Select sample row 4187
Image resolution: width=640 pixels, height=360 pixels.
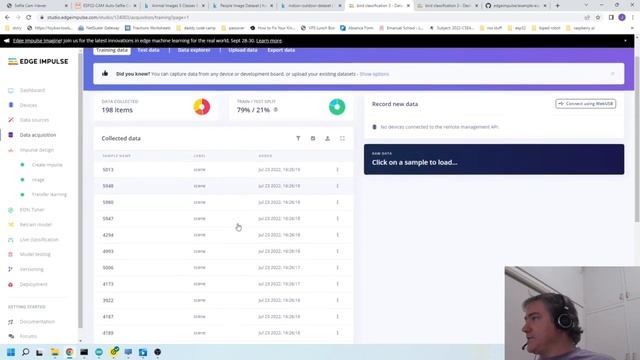click(x=224, y=317)
